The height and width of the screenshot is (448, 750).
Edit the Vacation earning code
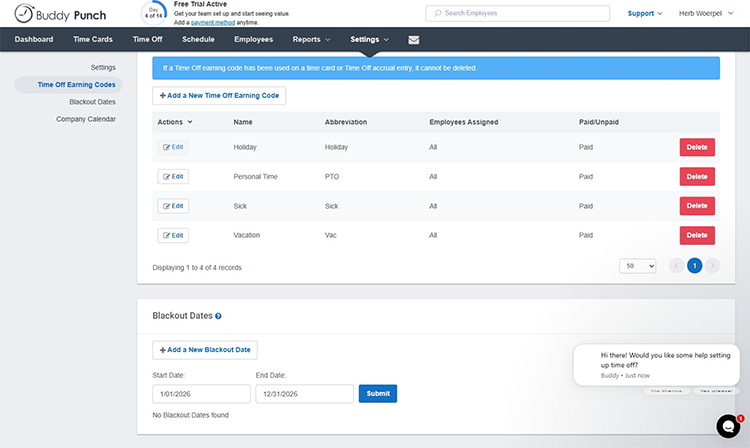(173, 235)
